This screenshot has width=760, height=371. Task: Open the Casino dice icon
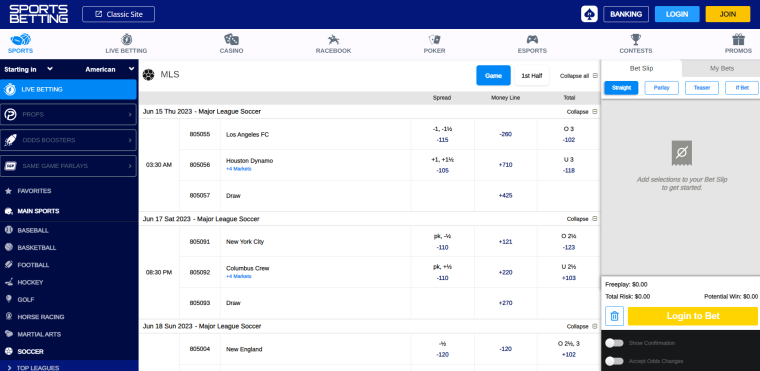(x=231, y=39)
